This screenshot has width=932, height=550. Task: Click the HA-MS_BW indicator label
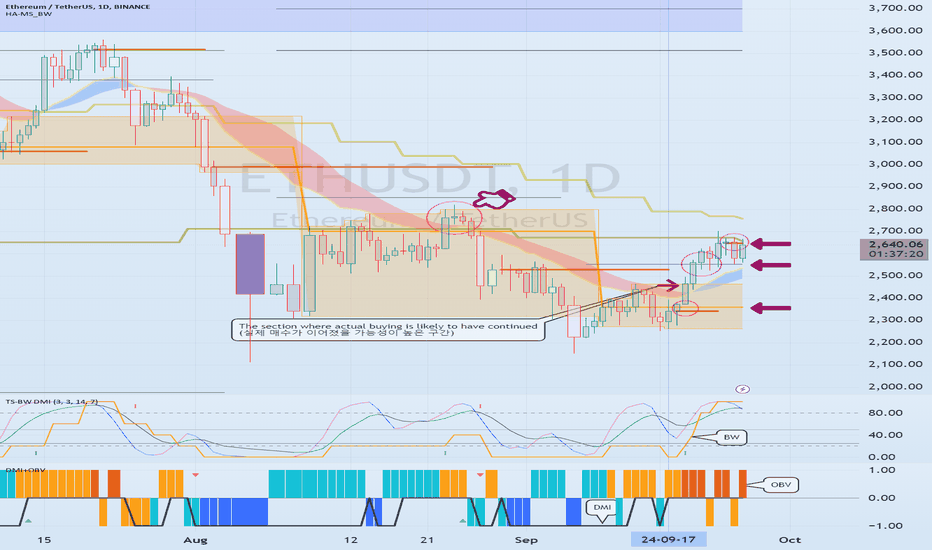29,14
